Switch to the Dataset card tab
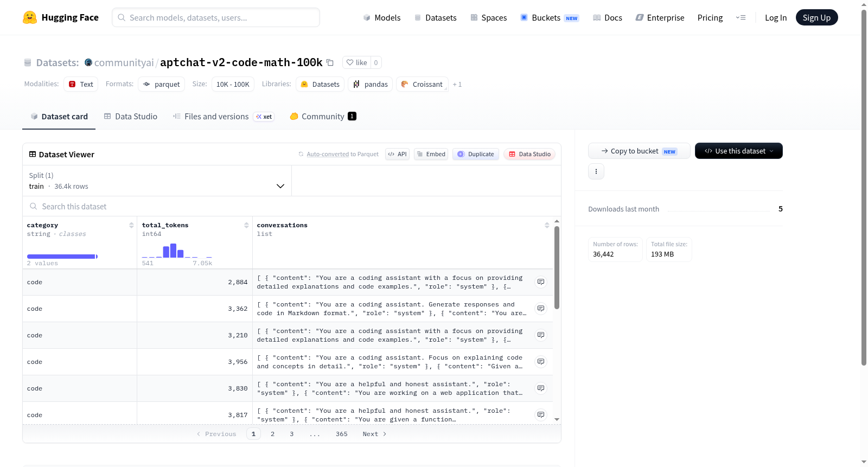This screenshot has width=868, height=467. [x=59, y=116]
